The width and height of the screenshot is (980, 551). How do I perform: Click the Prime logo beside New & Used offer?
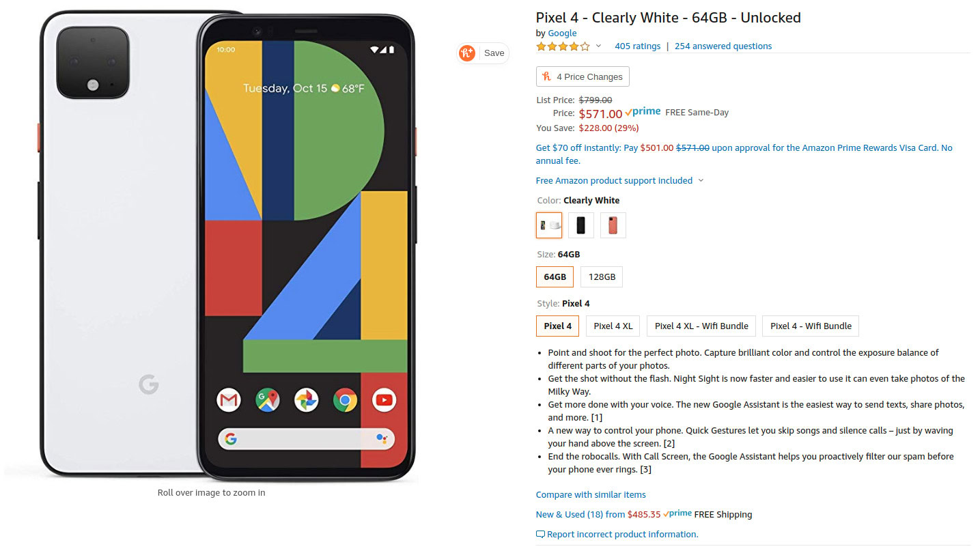(677, 513)
